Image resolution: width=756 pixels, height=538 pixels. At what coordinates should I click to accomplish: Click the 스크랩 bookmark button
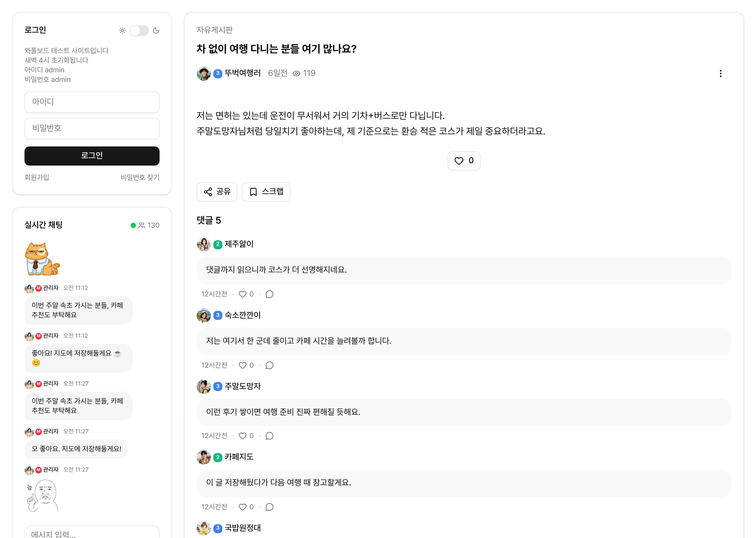click(266, 191)
